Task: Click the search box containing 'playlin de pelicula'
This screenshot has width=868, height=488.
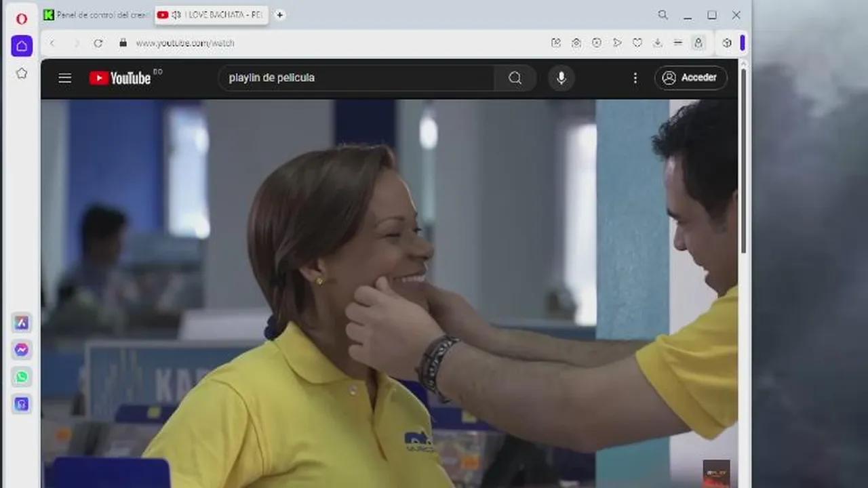Action: click(356, 78)
